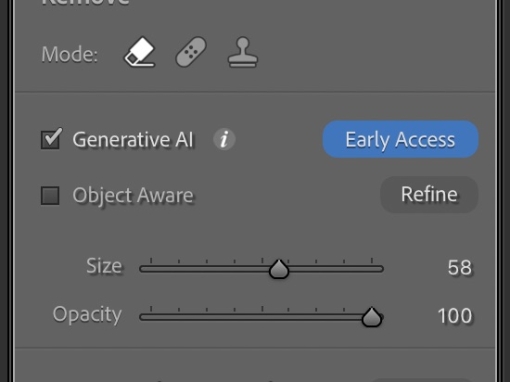The width and height of the screenshot is (510, 382).
Task: Select the Heal bandage mode icon
Action: point(191,52)
